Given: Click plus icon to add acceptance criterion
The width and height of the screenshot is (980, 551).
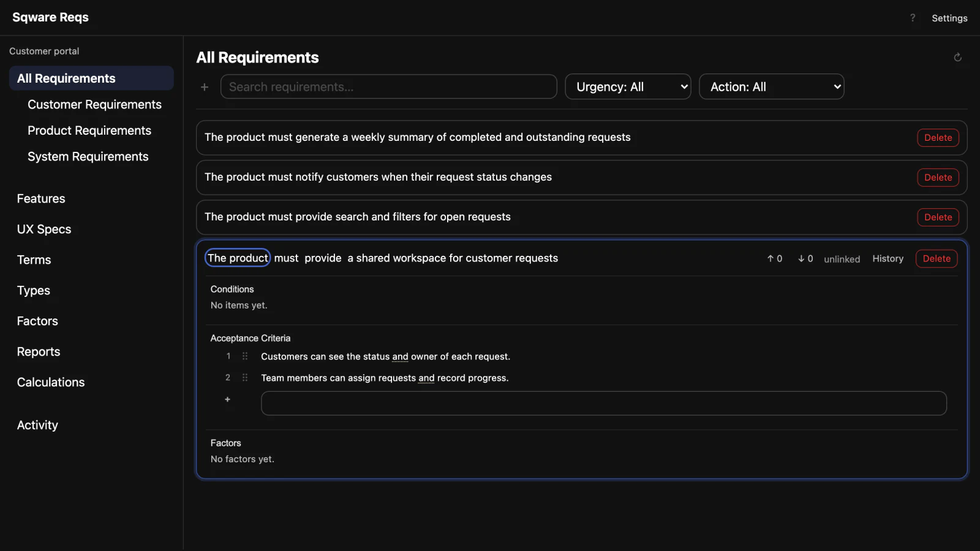Looking at the screenshot, I should [227, 399].
